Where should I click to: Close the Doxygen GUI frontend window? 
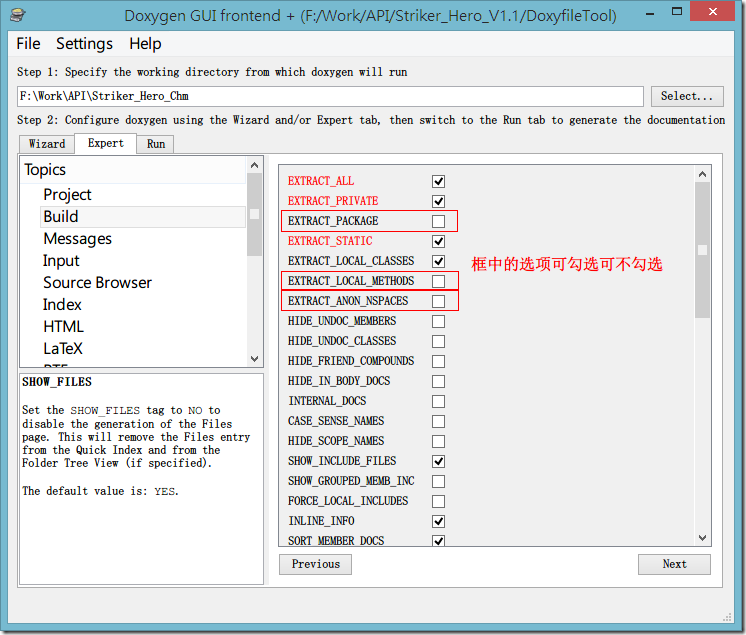(712, 11)
